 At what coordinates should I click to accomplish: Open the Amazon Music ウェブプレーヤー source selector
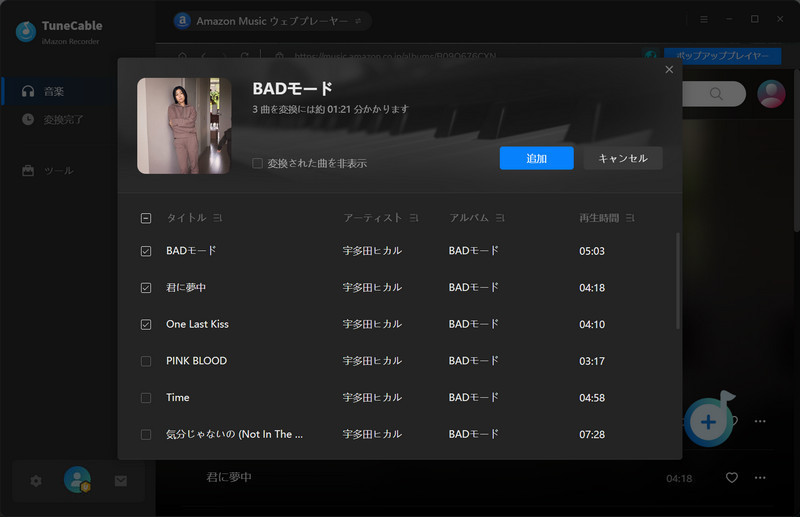[270, 21]
